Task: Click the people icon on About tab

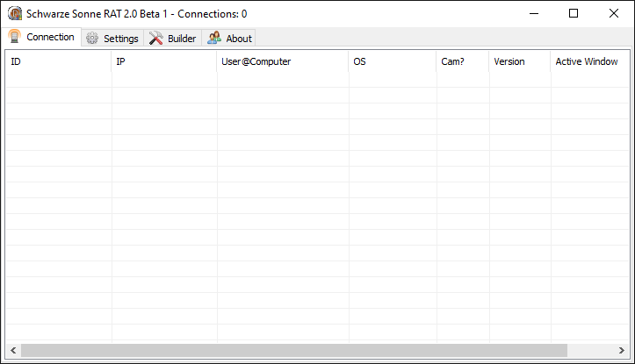Action: click(x=214, y=39)
